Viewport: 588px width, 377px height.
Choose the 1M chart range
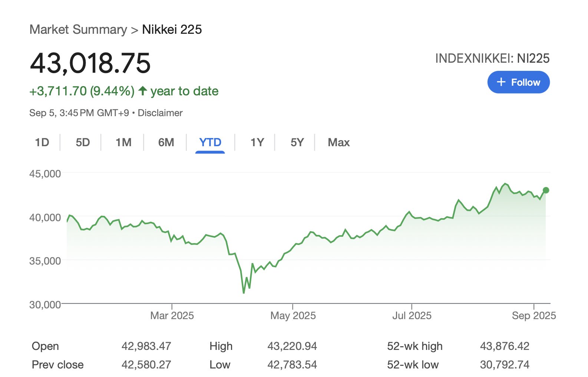(x=123, y=142)
